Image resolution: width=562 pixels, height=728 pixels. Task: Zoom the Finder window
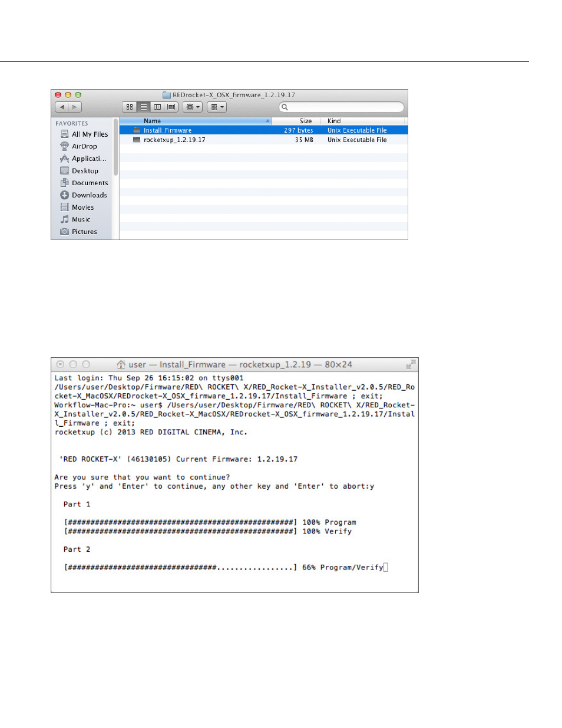(78, 95)
